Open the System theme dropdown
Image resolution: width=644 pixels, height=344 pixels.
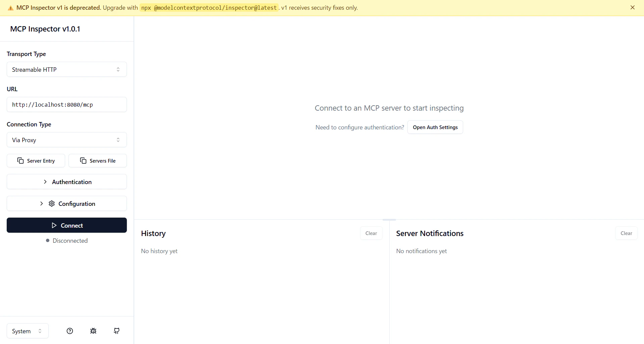pyautogui.click(x=28, y=331)
